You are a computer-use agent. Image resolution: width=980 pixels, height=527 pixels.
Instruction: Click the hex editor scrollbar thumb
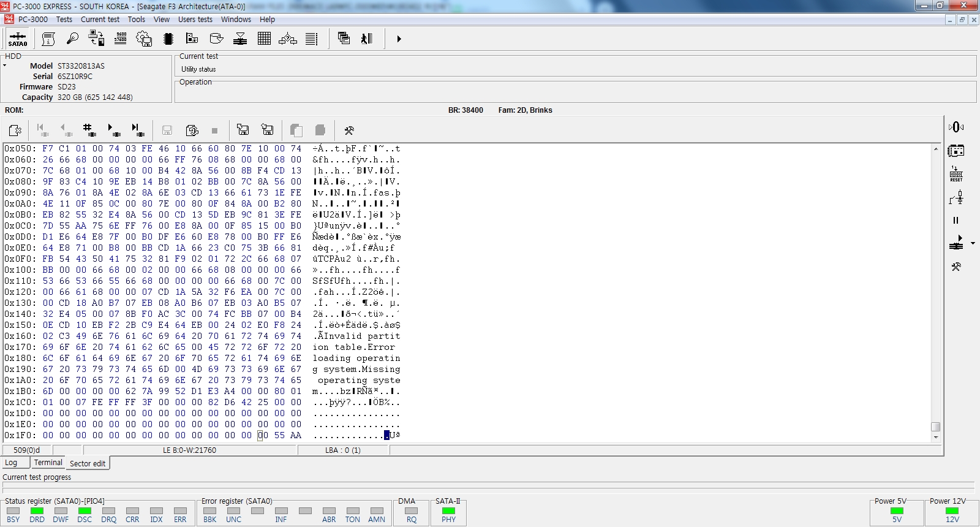[935, 427]
